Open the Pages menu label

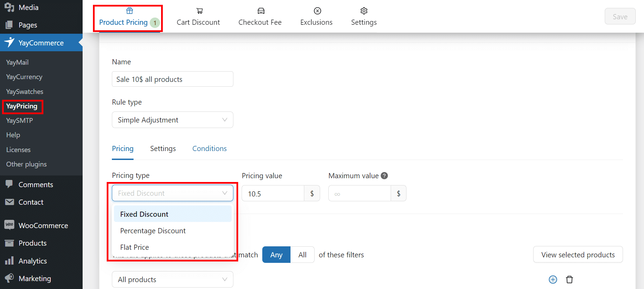(28, 25)
